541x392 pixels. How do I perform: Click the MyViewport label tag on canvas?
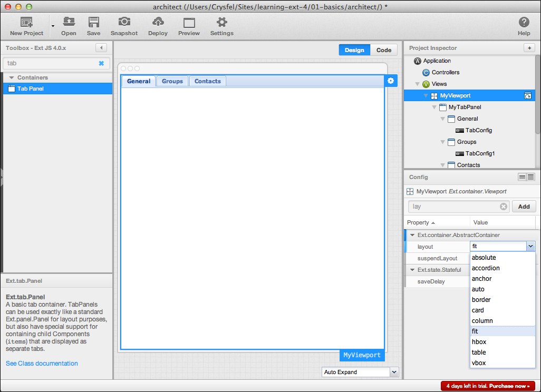pos(362,355)
